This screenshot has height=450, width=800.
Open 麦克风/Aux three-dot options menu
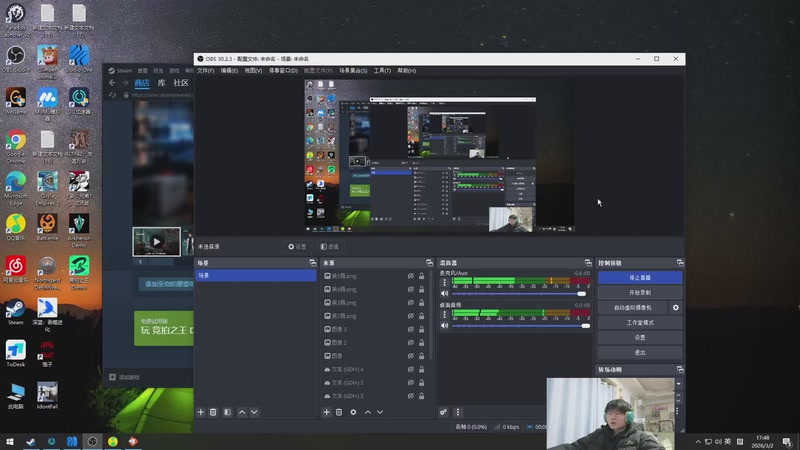point(444,282)
